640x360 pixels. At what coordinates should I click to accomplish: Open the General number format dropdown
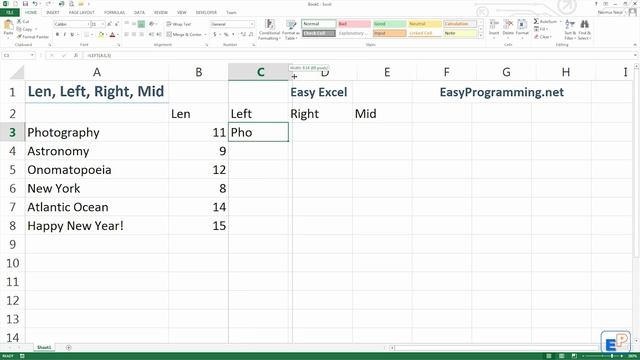[252, 24]
